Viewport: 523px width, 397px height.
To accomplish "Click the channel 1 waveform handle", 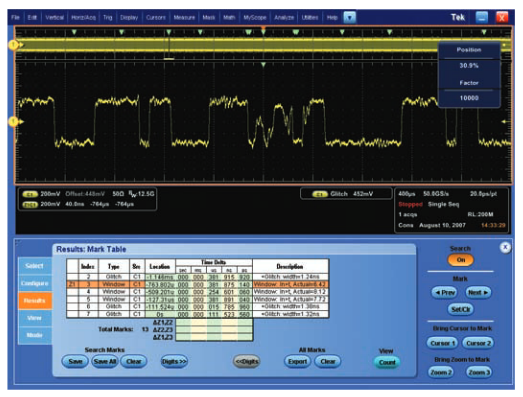I will pyautogui.click(x=13, y=44).
